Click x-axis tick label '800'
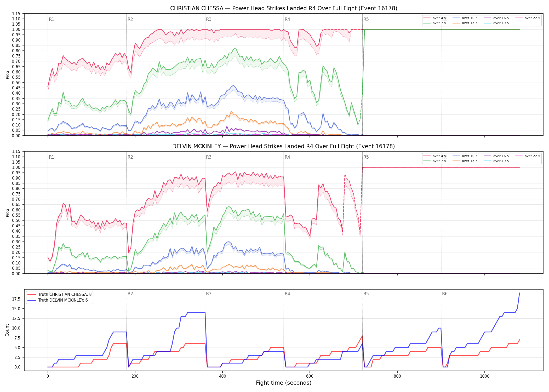Screen dimensions: 549x392 click(x=397, y=376)
